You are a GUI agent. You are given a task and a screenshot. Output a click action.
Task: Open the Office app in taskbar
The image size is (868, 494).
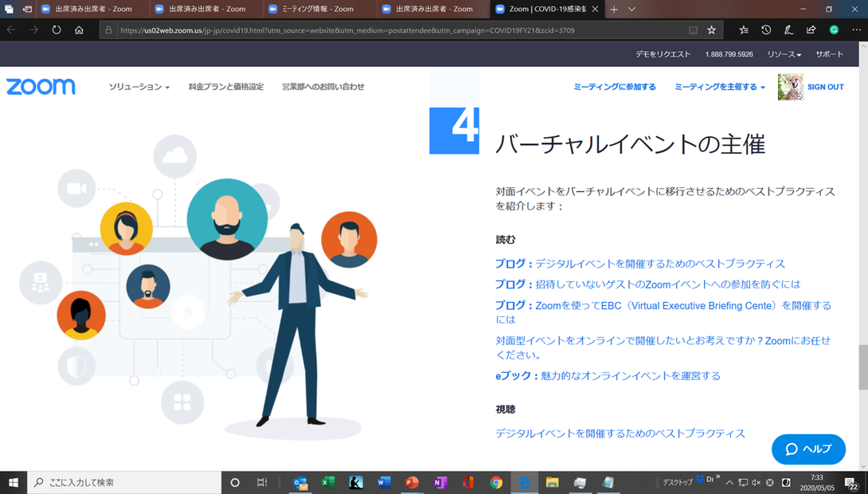(x=467, y=482)
